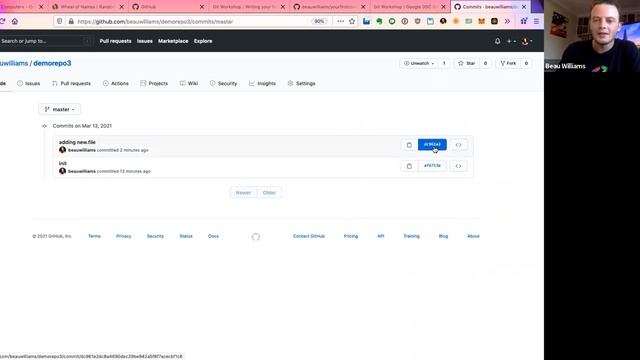This screenshot has width=640, height=360.
Task: Open the Wiki tab
Action: (x=189, y=83)
